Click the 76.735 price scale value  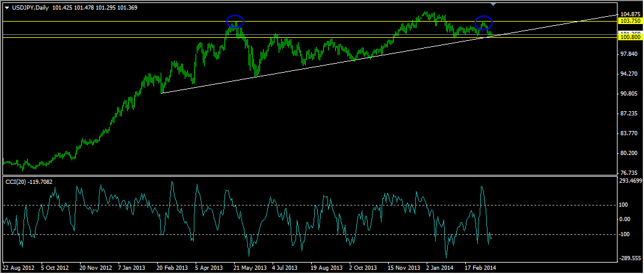coord(630,172)
